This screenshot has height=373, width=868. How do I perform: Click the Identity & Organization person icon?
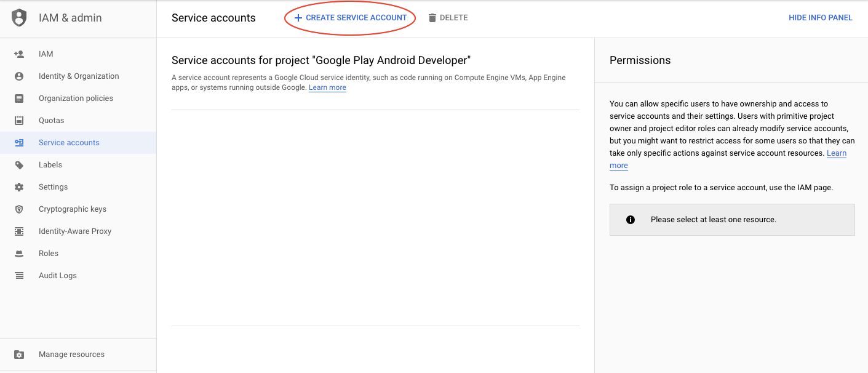click(19, 76)
